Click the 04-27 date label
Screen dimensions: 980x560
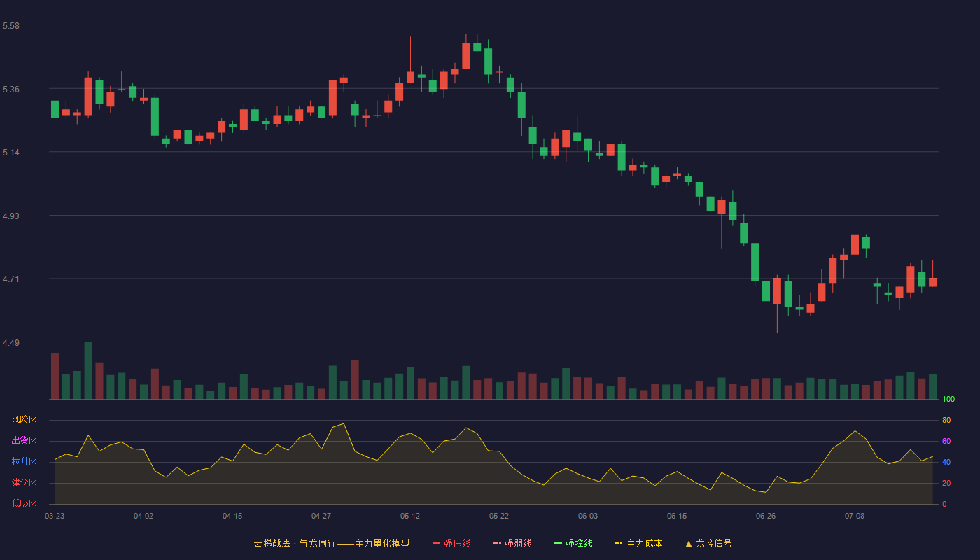[321, 516]
